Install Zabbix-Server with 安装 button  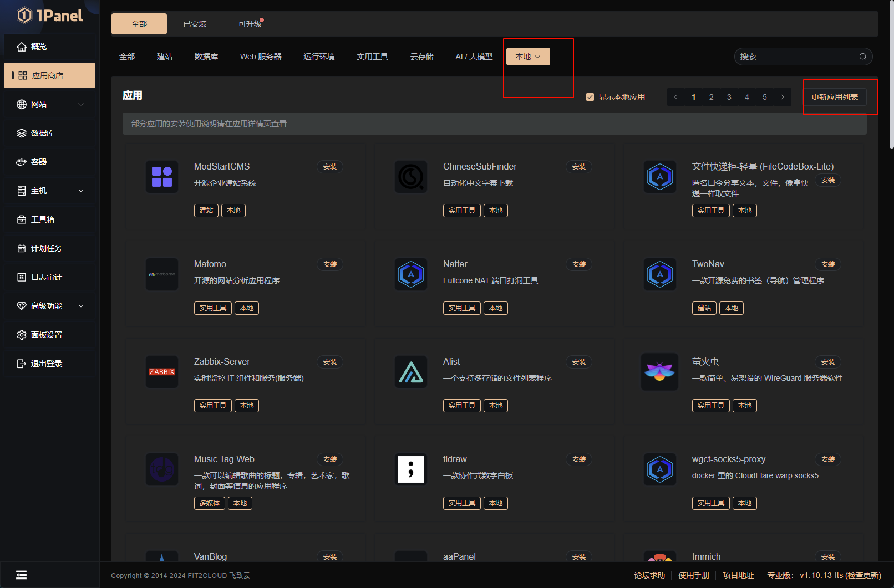[x=330, y=362]
